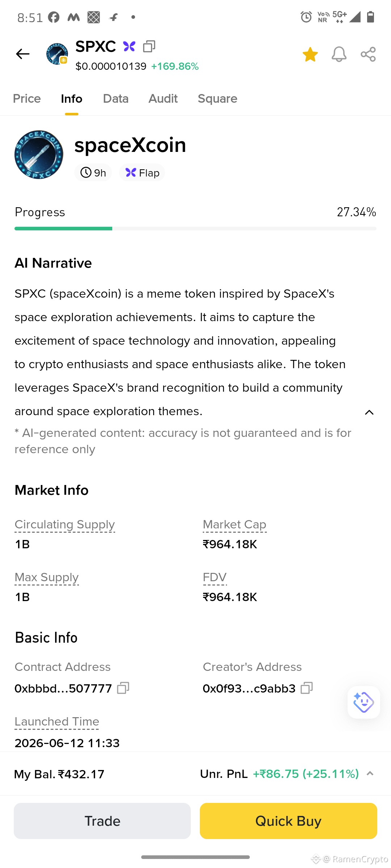Tap the Market Cap label tooltip

coord(235,524)
